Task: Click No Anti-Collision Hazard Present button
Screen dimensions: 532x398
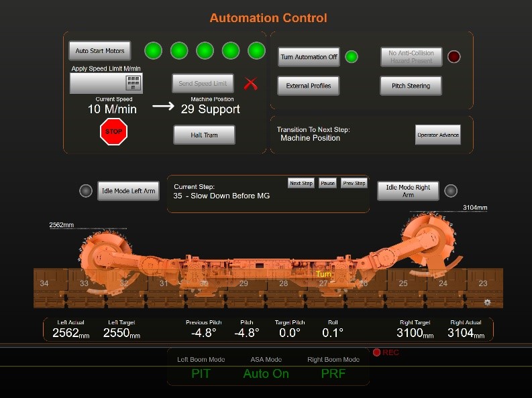Action: [411, 57]
